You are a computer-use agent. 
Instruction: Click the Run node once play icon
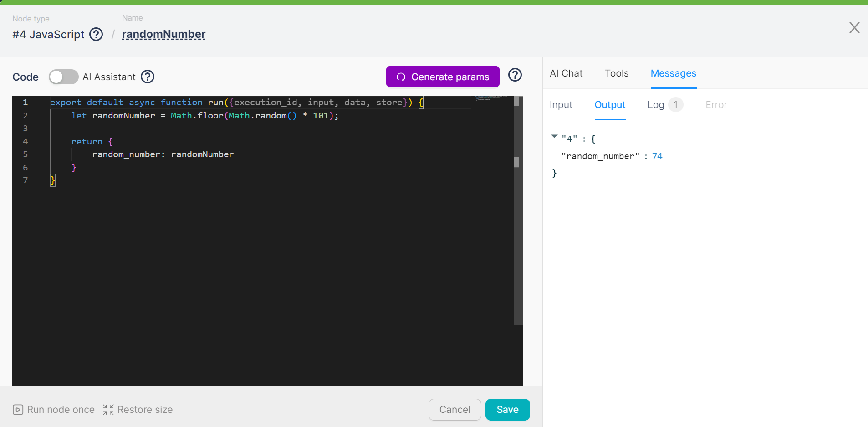click(17, 410)
